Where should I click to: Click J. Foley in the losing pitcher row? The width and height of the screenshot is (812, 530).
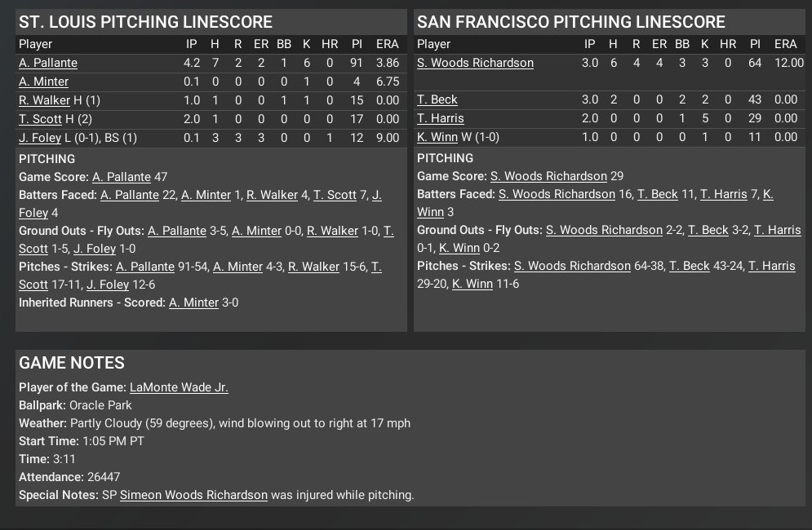39,138
